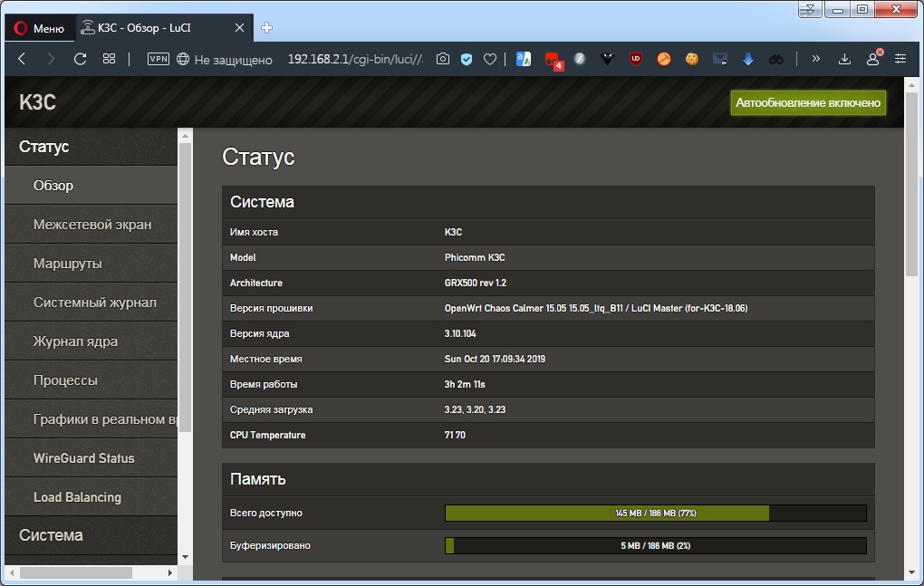
Task: Click the user profile icon with notification badge
Action: coord(872,58)
